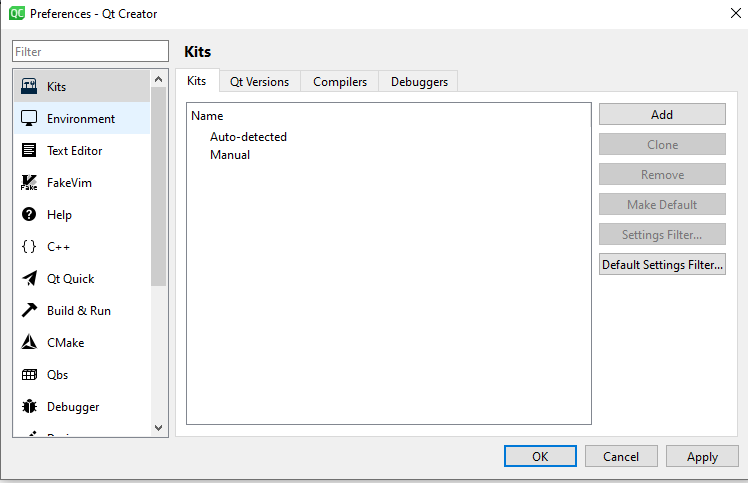This screenshot has height=483, width=748.
Task: Open the Debugger bug icon
Action: (29, 406)
